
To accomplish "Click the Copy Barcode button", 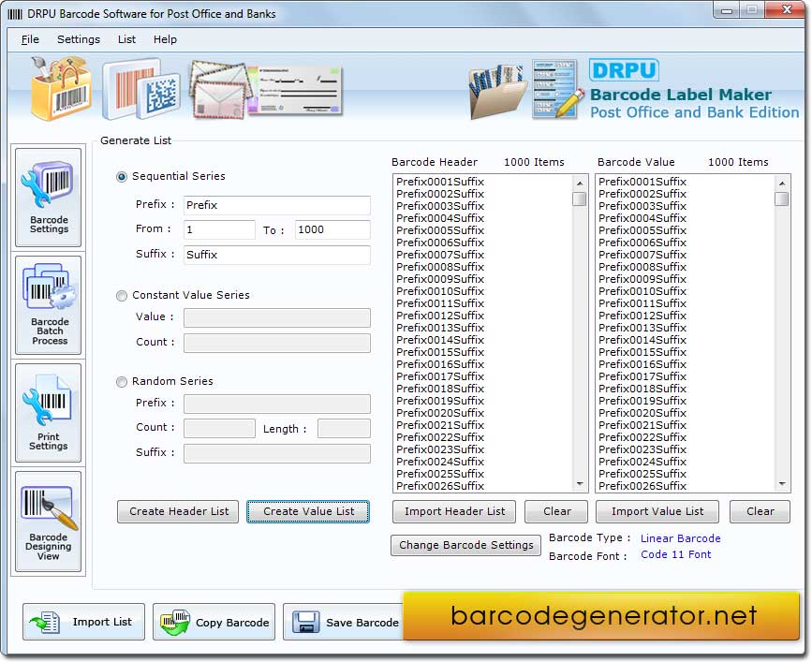I will pos(214,622).
